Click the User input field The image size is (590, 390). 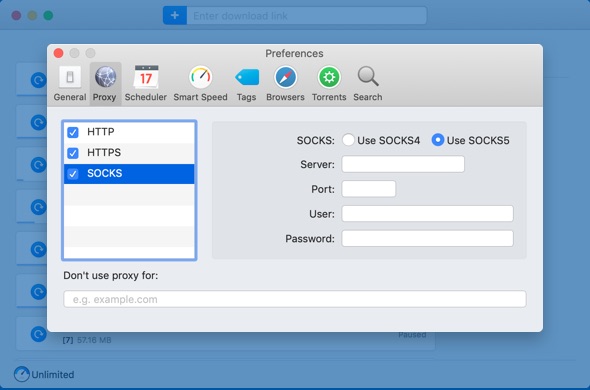[x=427, y=213]
